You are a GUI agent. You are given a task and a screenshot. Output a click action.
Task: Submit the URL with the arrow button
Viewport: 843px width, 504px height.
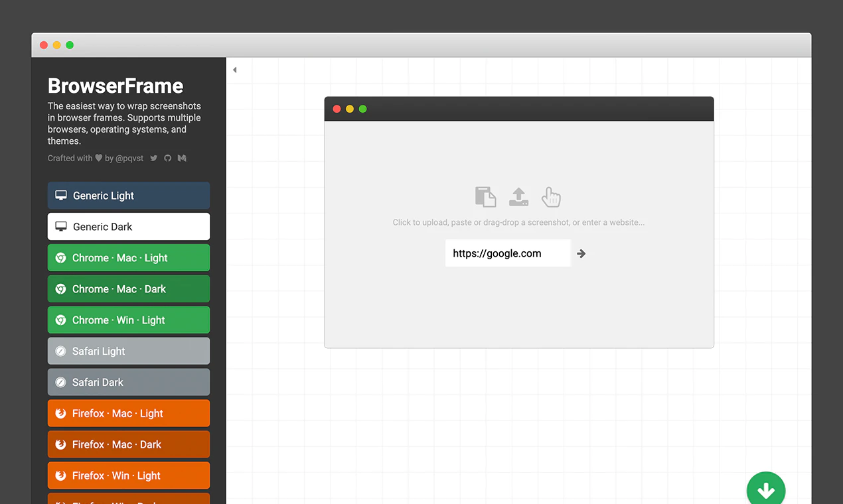pos(581,253)
